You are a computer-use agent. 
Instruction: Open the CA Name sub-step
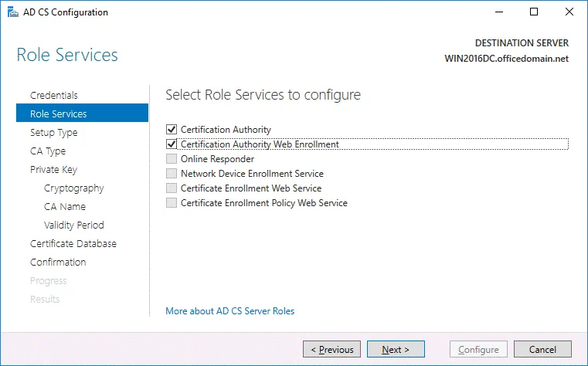pos(65,206)
